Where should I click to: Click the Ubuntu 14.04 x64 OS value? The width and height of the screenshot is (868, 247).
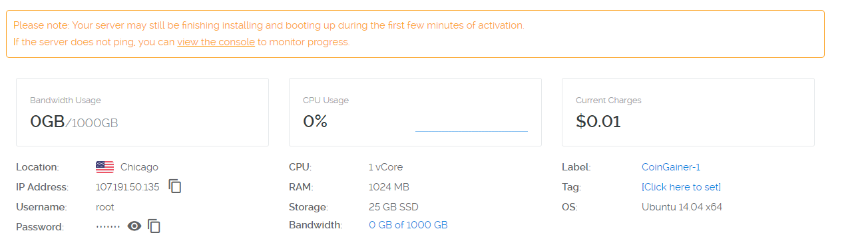pos(682,207)
